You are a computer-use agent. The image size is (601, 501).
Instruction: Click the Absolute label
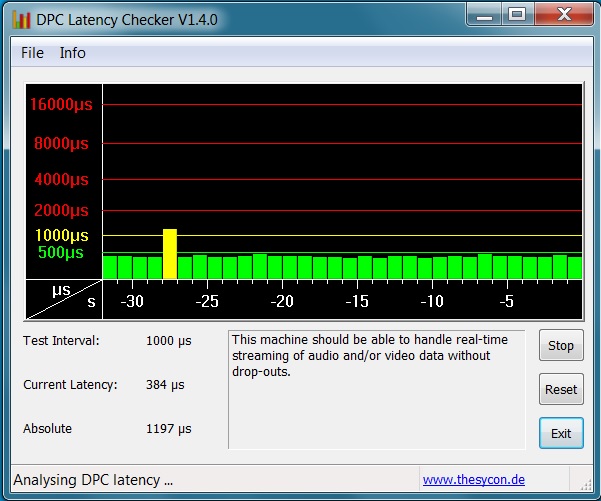(48, 428)
